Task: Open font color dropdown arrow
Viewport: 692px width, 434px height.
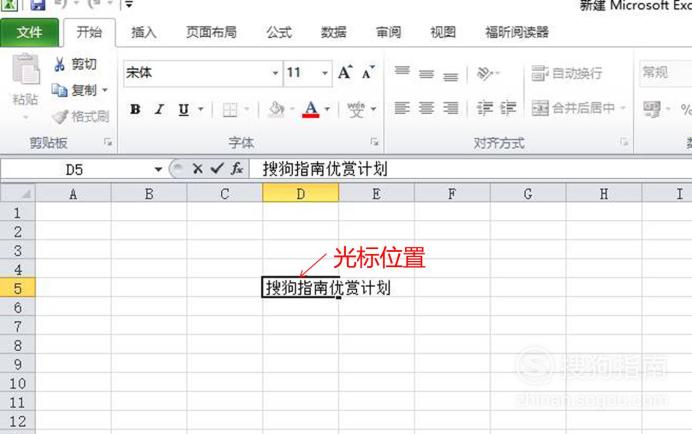Action: (x=327, y=109)
